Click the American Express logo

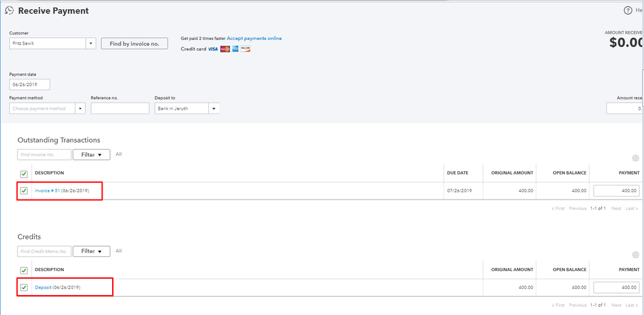tap(235, 49)
